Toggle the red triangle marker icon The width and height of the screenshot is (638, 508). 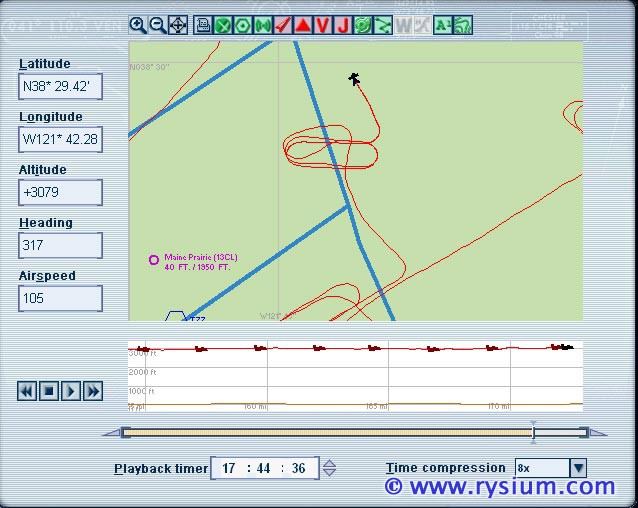tap(302, 25)
